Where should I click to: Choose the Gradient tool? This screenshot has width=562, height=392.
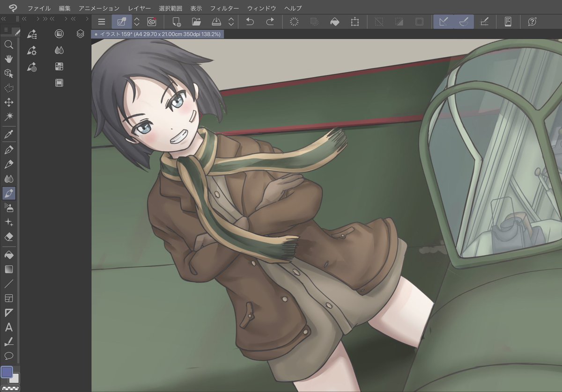point(8,269)
